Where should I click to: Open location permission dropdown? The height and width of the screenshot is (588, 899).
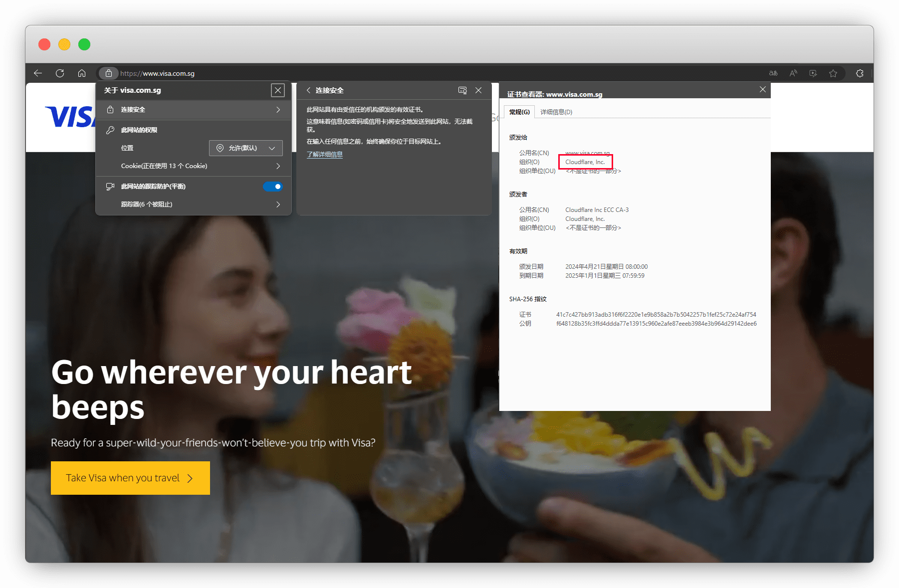(245, 148)
